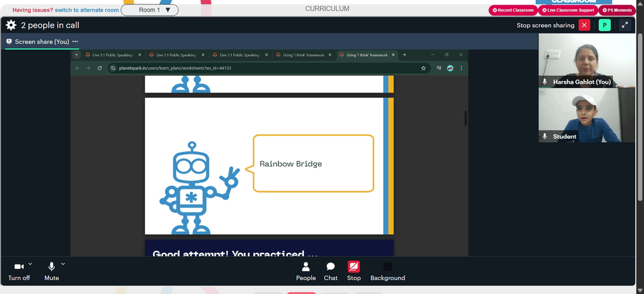Open the browser three-dot menu
This screenshot has height=294, width=644.
tap(461, 68)
